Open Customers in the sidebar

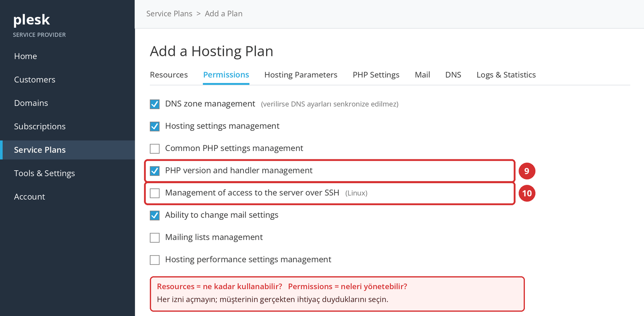35,80
